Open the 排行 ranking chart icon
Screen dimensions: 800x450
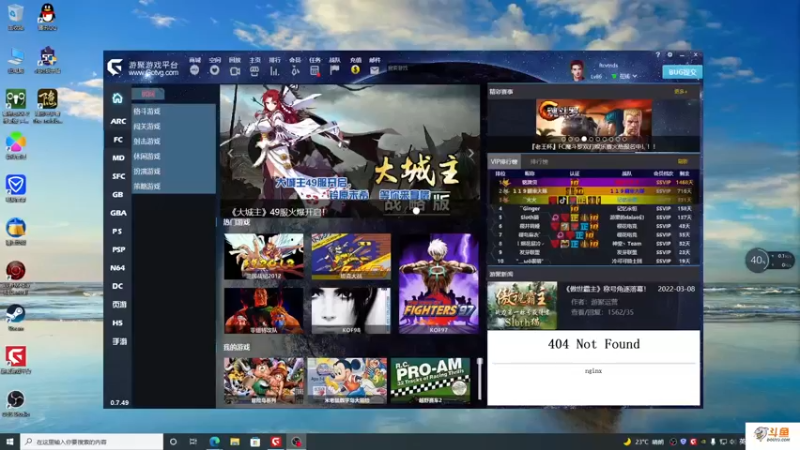click(274, 71)
